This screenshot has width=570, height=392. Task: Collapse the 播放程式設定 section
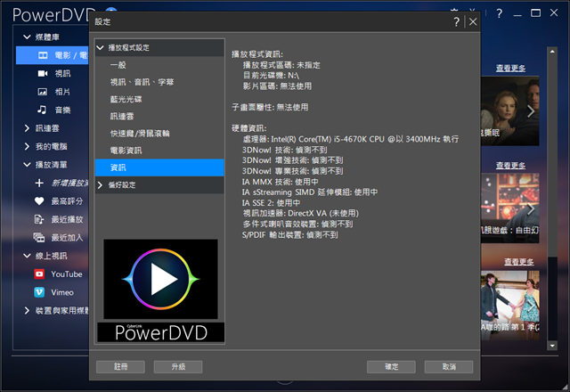(101, 47)
